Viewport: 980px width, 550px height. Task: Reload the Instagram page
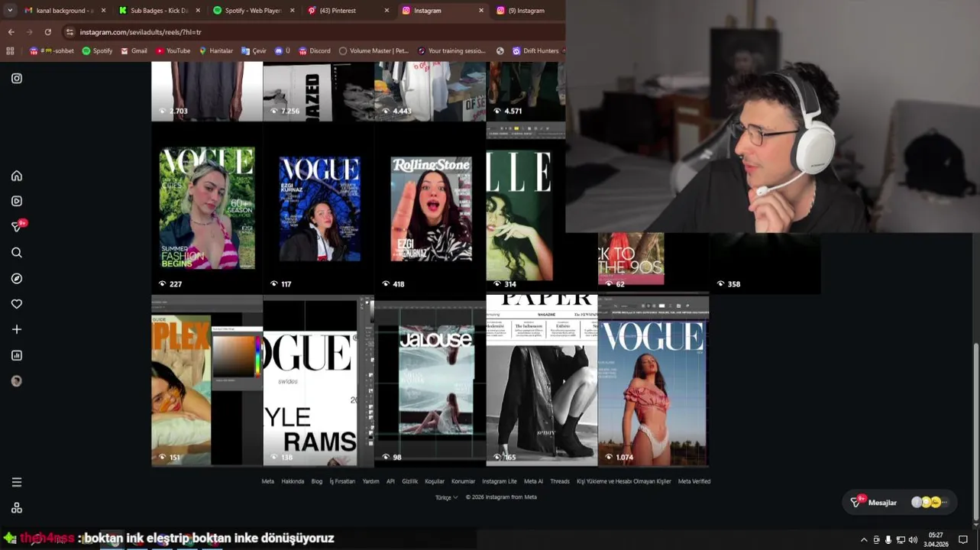tap(47, 32)
